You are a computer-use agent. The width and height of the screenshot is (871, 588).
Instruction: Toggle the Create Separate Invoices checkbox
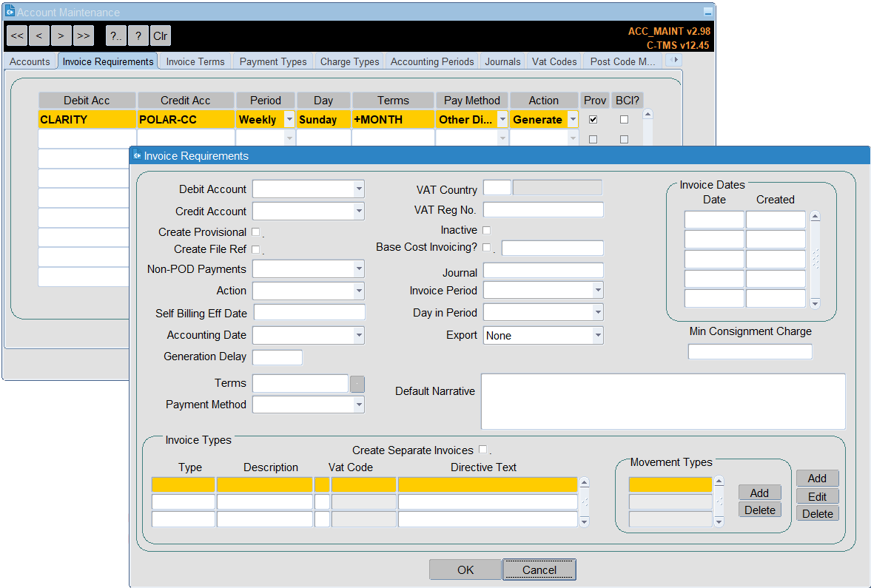tap(482, 450)
